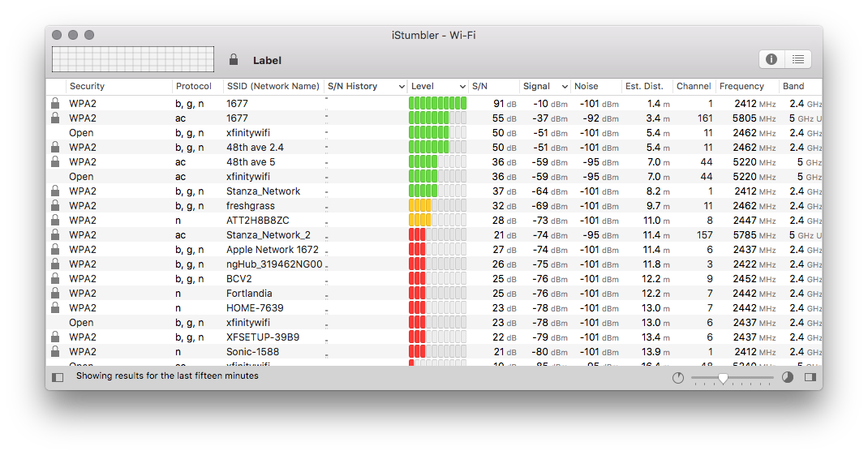Select the BCV2 network name
This screenshot has width=868, height=455.
[239, 279]
